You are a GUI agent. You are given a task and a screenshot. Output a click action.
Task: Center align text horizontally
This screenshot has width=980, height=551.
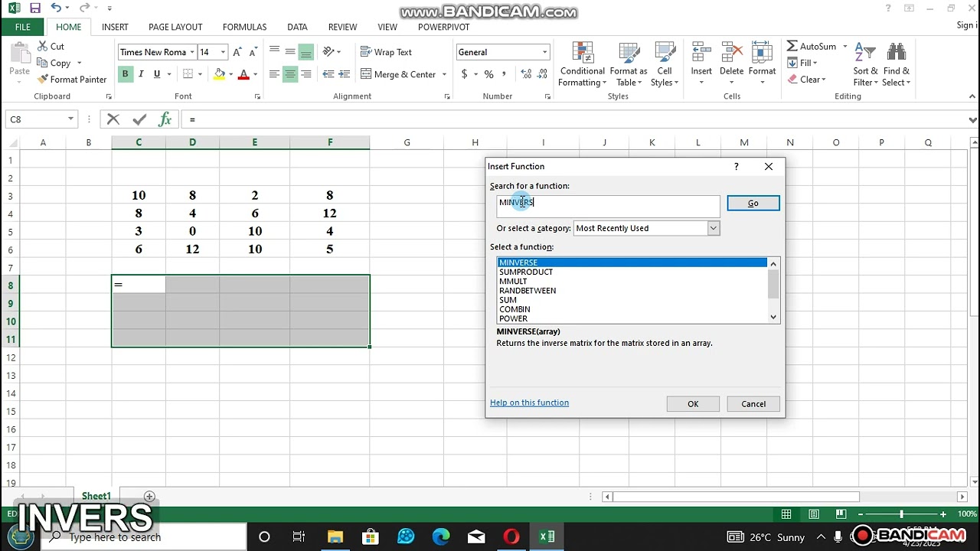click(x=290, y=74)
